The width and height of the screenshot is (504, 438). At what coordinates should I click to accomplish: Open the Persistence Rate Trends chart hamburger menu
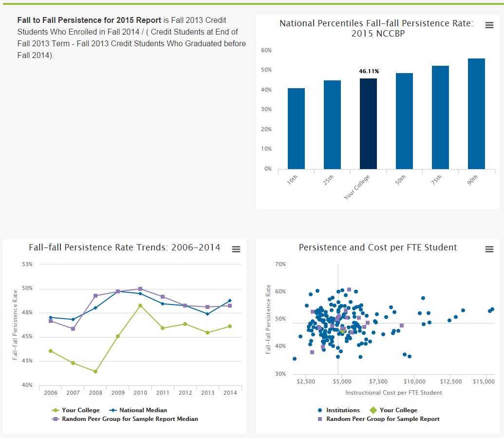(236, 249)
